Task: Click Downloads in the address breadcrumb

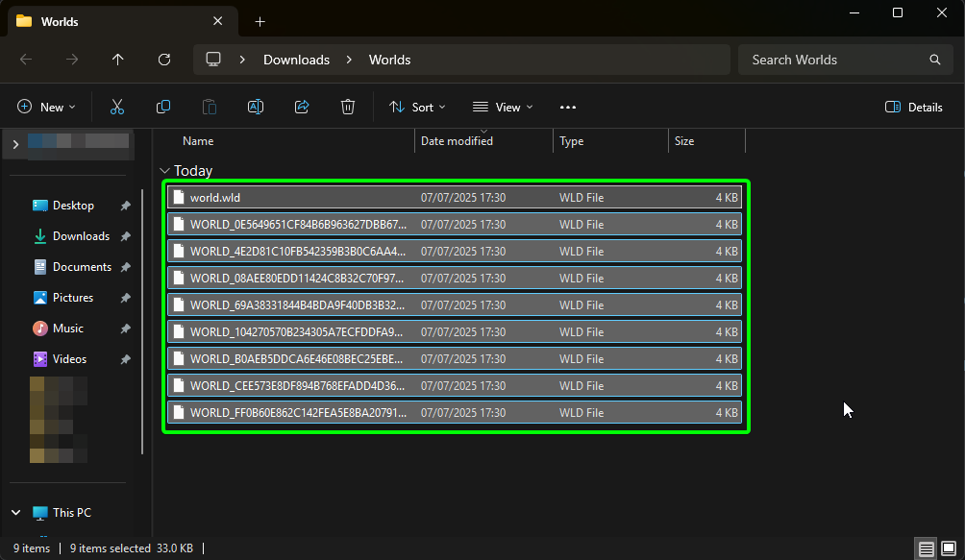Action: [x=296, y=60]
